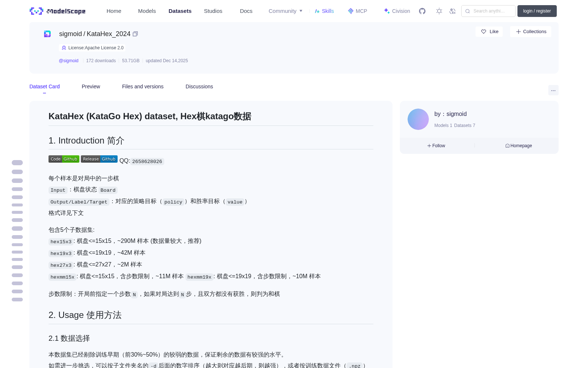Click the license badge icon
Viewport: 588px width, 368px height.
64,48
